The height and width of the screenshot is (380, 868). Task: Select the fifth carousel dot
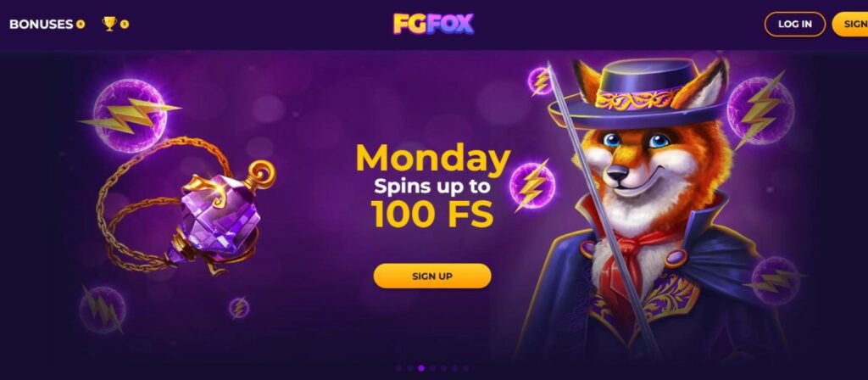444,368
